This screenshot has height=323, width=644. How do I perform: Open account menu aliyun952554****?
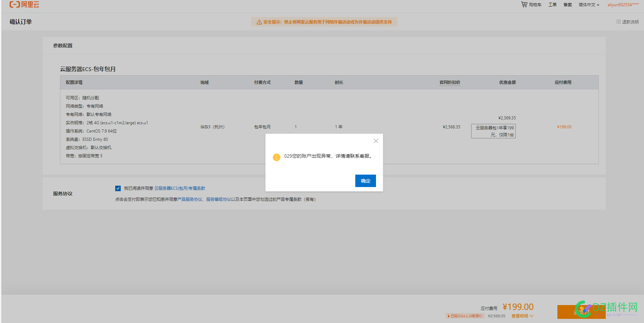[623, 5]
